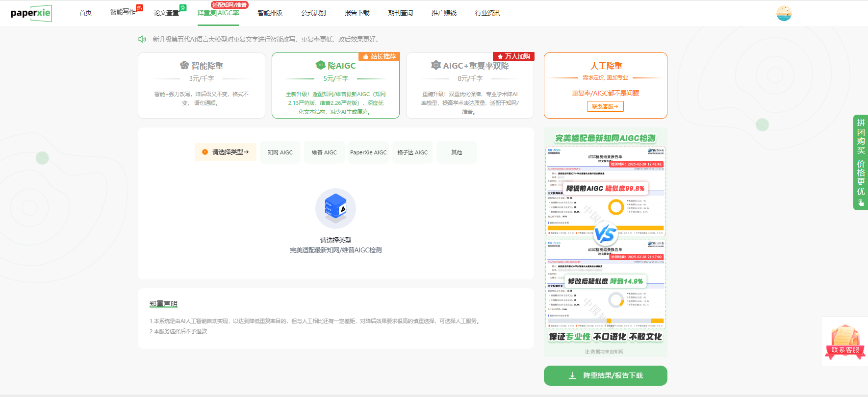Viewport: 868px width, 397px height.
Task: Click the 站长推荐 thumbs-up badge
Action: pyautogui.click(x=379, y=56)
